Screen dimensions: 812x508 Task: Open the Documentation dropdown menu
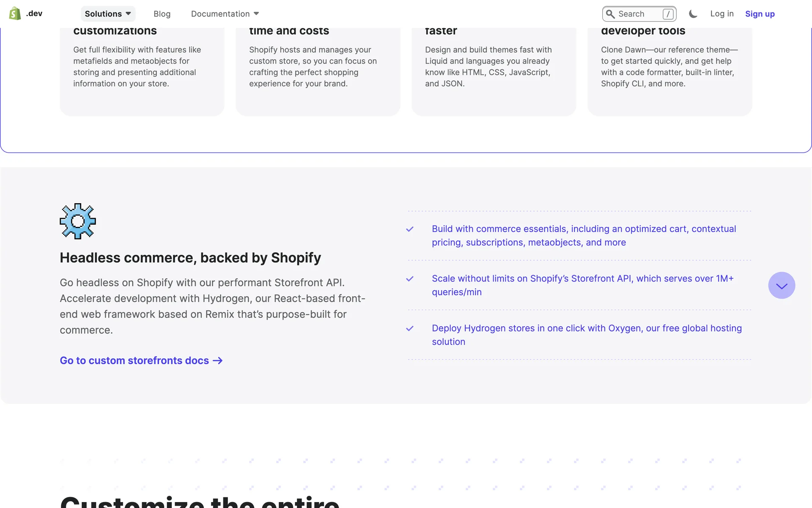click(x=220, y=14)
